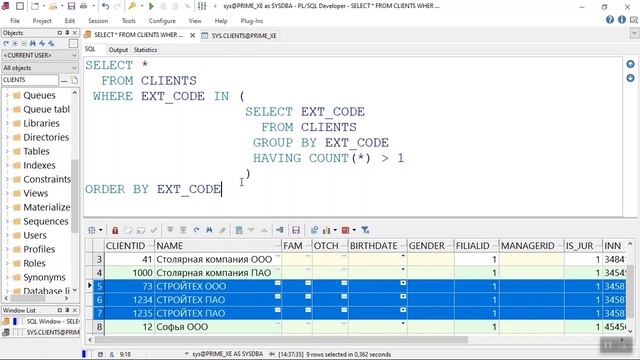The image size is (640, 360).
Task: Select row number 8 in result grid
Action: (x=99, y=327)
